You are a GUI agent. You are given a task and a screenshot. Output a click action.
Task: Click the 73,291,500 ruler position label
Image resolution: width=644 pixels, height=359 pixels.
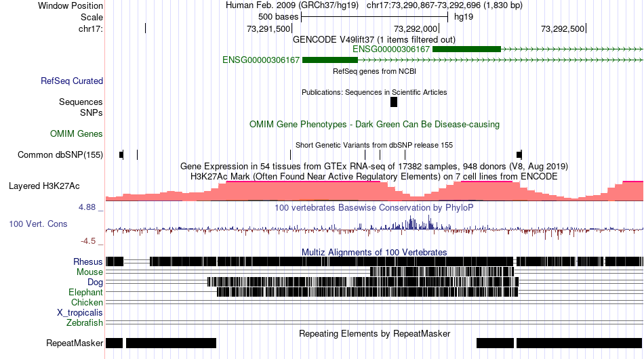coord(268,28)
